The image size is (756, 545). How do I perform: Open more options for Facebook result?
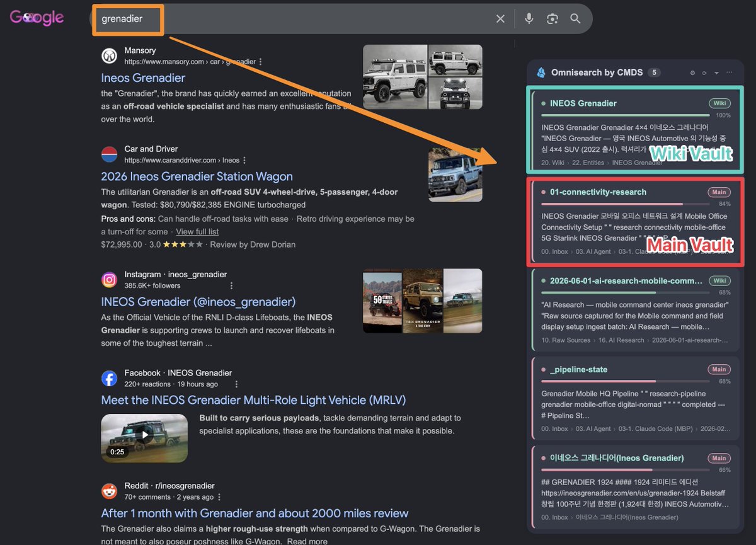coord(236,384)
